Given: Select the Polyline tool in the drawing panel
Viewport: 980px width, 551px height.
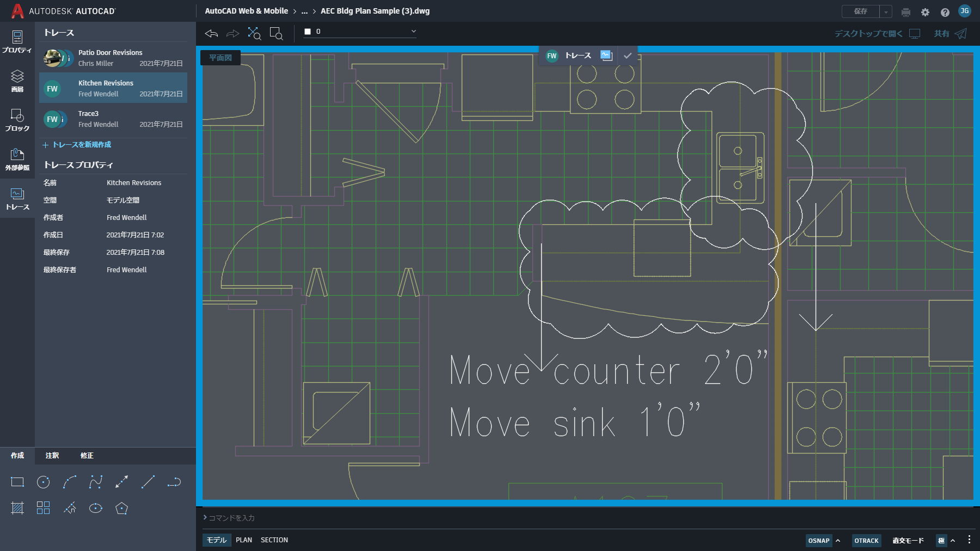Looking at the screenshot, I should (x=95, y=481).
